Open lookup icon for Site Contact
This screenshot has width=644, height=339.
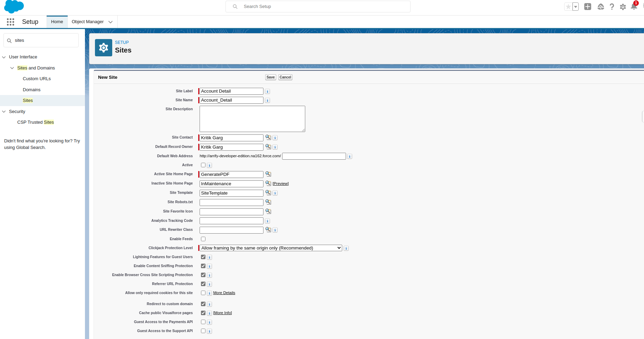pos(268,137)
